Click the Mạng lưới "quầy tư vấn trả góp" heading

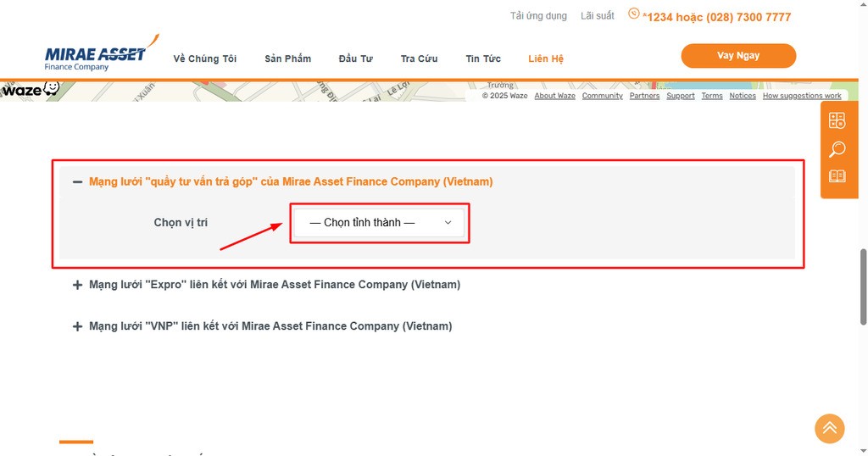click(291, 181)
